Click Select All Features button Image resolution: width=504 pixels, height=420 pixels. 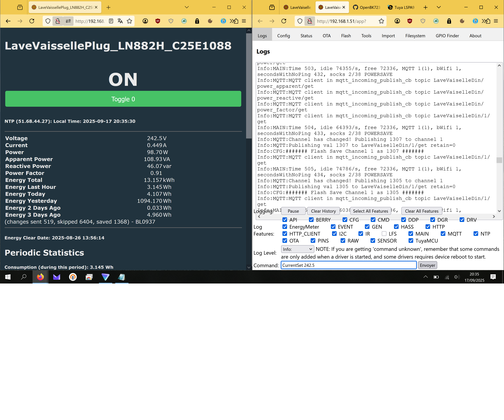[x=370, y=211]
